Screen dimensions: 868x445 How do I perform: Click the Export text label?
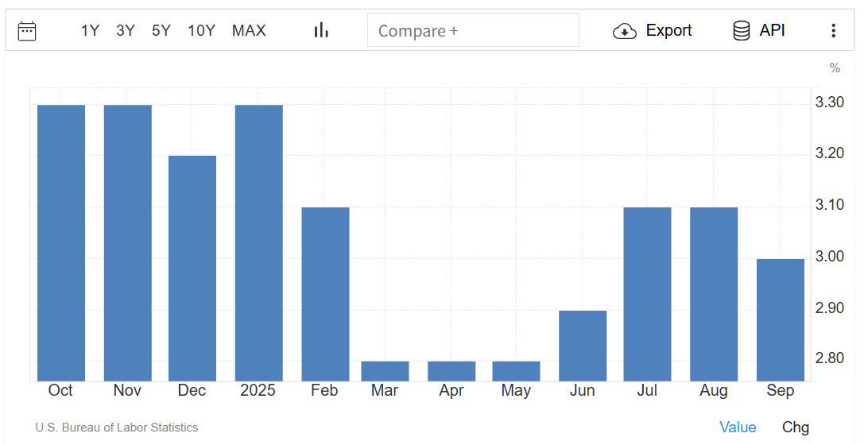[668, 30]
